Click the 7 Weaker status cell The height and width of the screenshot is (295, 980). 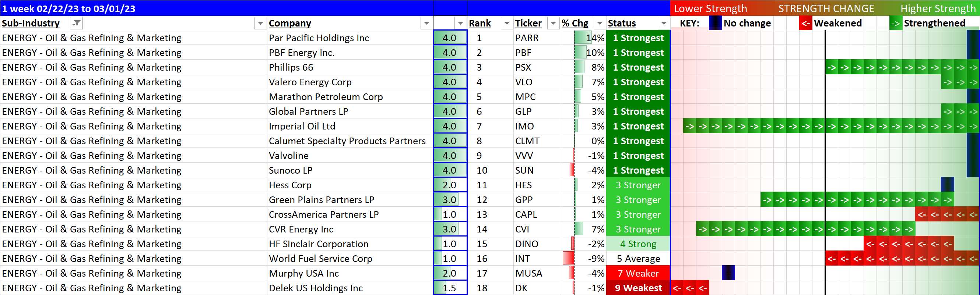pos(638,273)
